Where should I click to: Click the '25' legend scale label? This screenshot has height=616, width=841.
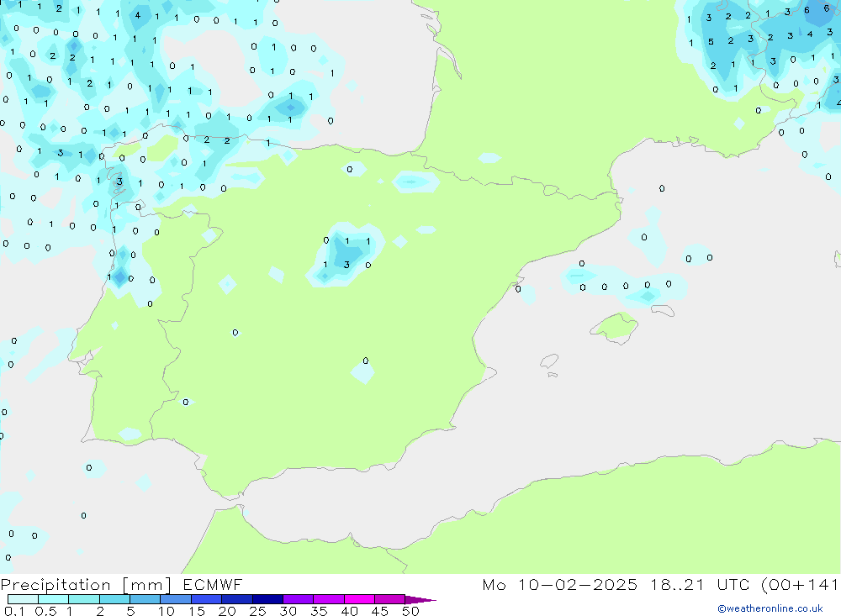pyautogui.click(x=258, y=611)
